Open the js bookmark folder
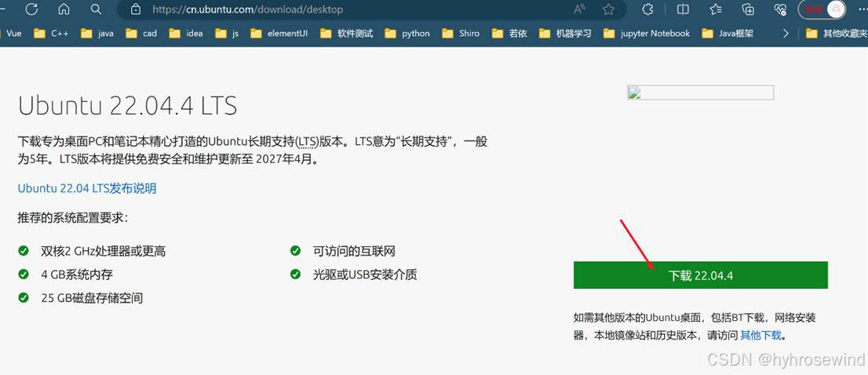Screen dimensions: 868x375 click(x=227, y=33)
